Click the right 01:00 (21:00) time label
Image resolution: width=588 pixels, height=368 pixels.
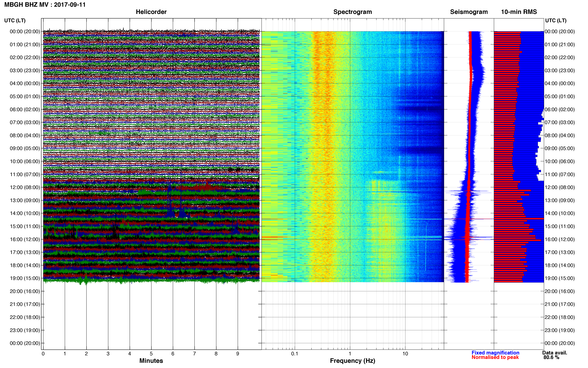point(560,45)
